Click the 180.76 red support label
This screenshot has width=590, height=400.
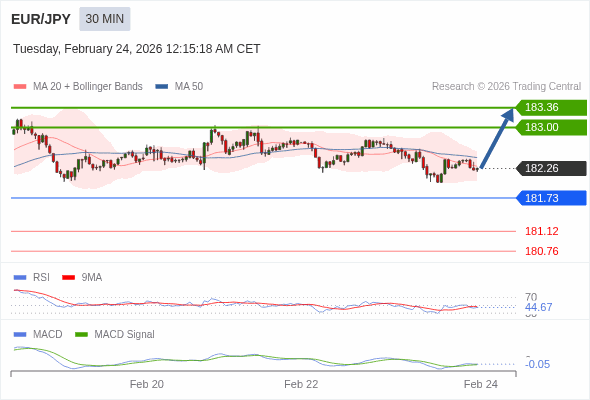pos(542,251)
